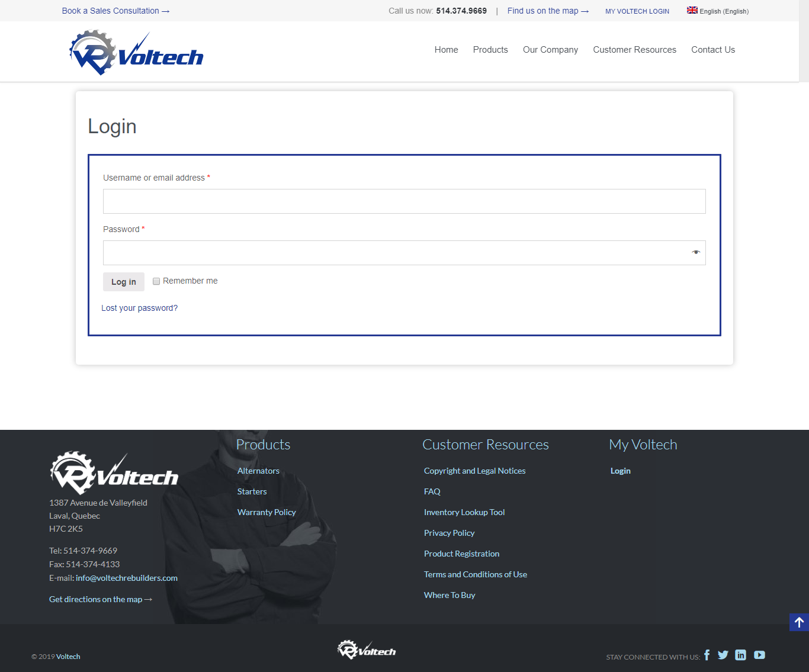Open the Twitter social icon
Image resolution: width=809 pixels, height=672 pixels.
tap(723, 655)
